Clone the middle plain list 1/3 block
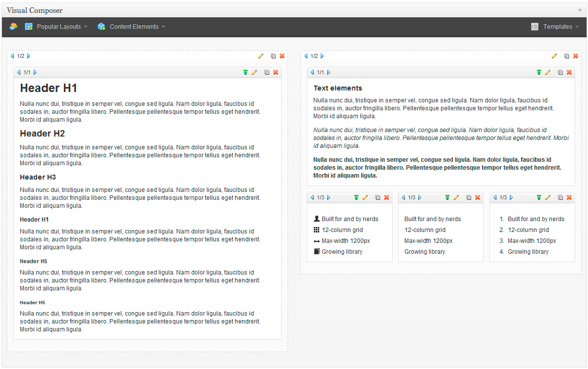588x369 pixels. [x=469, y=198]
